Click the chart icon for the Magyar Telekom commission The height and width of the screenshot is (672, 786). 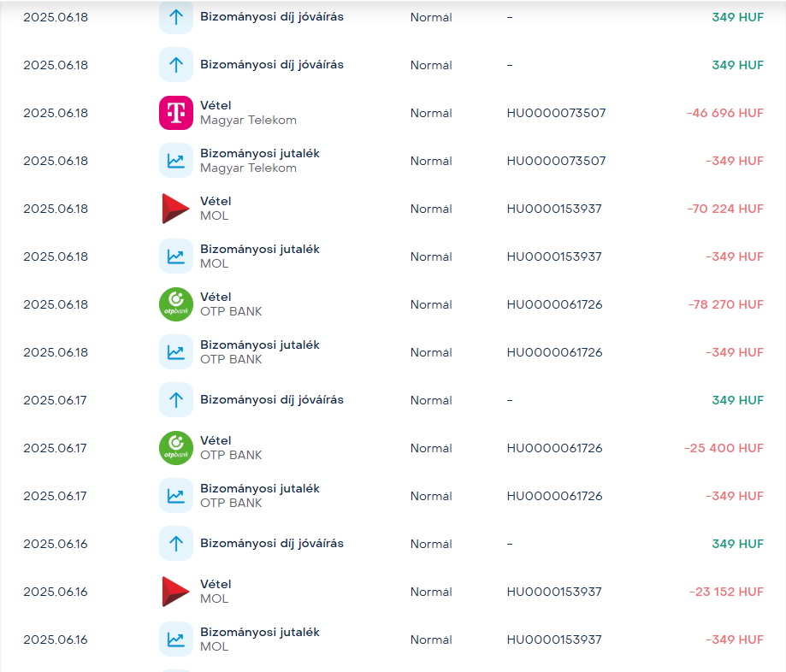click(176, 161)
